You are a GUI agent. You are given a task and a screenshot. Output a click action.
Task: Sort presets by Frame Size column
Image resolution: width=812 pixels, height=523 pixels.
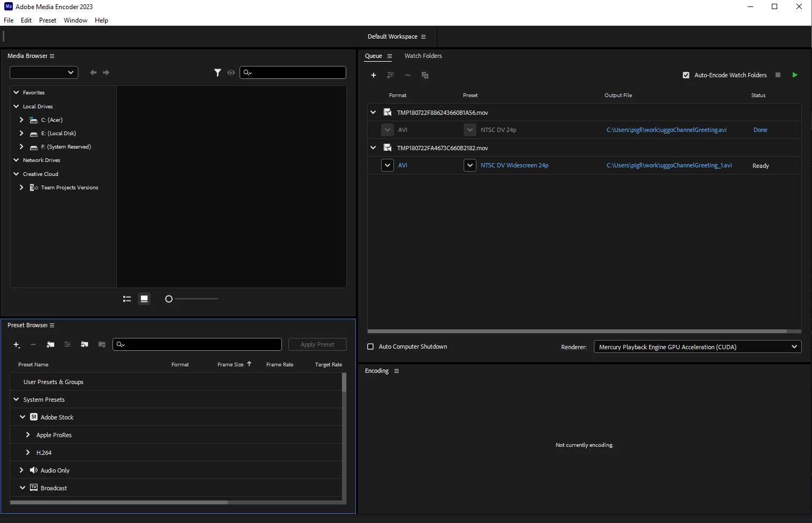point(230,364)
